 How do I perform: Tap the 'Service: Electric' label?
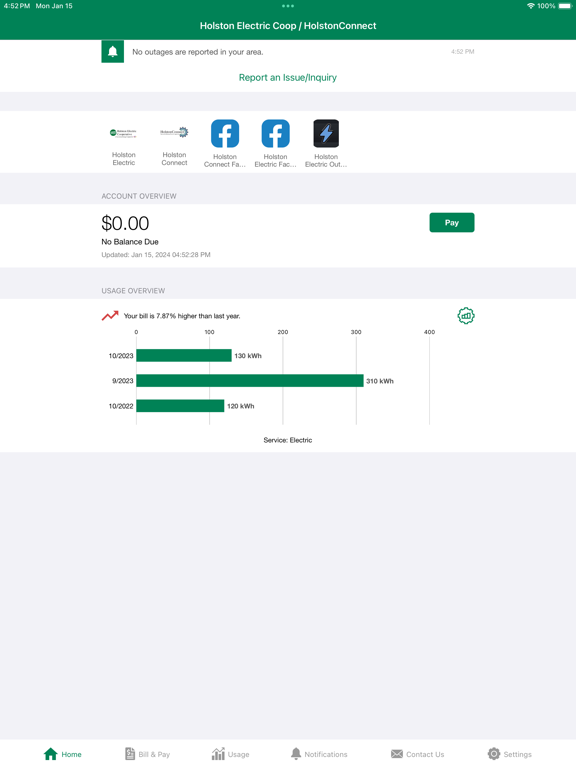pos(288,440)
